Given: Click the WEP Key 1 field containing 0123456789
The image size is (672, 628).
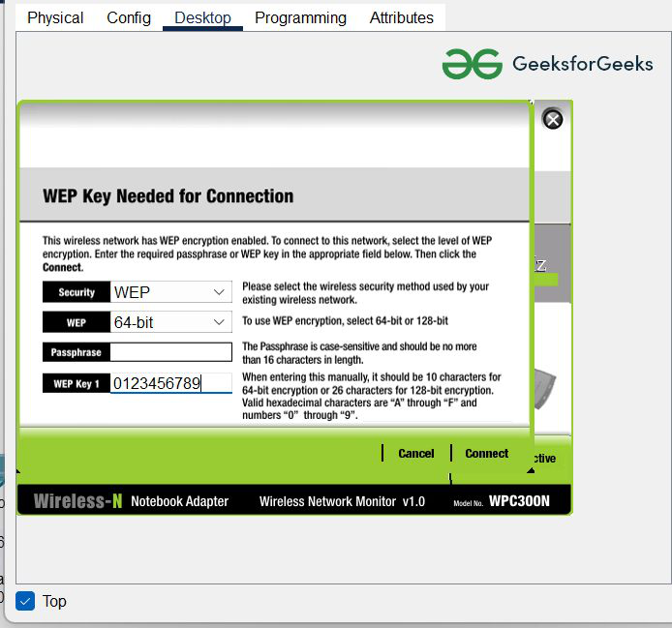Looking at the screenshot, I should (170, 384).
